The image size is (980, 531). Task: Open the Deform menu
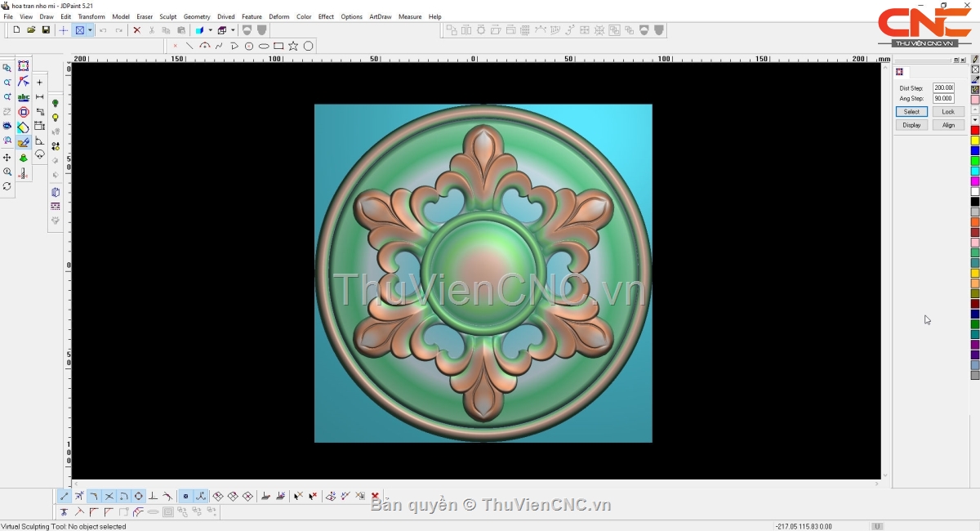click(279, 16)
